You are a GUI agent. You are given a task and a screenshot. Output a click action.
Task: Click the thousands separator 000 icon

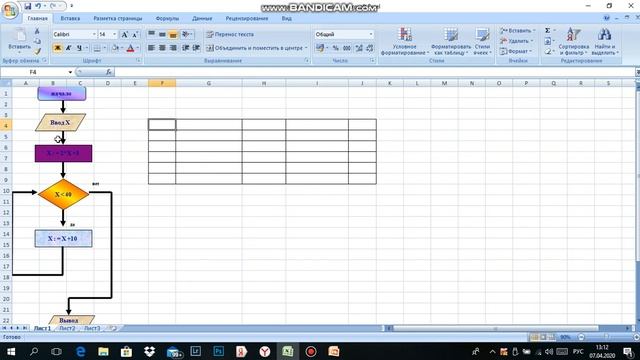(x=347, y=48)
